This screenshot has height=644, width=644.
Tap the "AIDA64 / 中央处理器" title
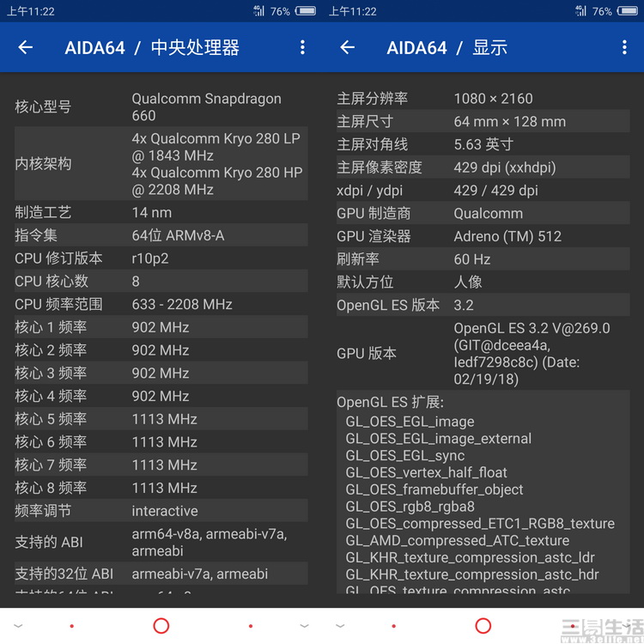tap(152, 47)
